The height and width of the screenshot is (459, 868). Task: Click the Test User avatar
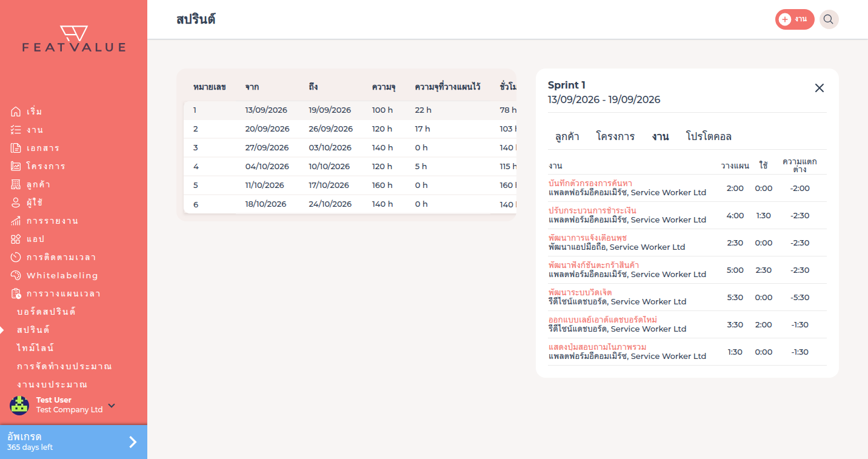tap(19, 405)
